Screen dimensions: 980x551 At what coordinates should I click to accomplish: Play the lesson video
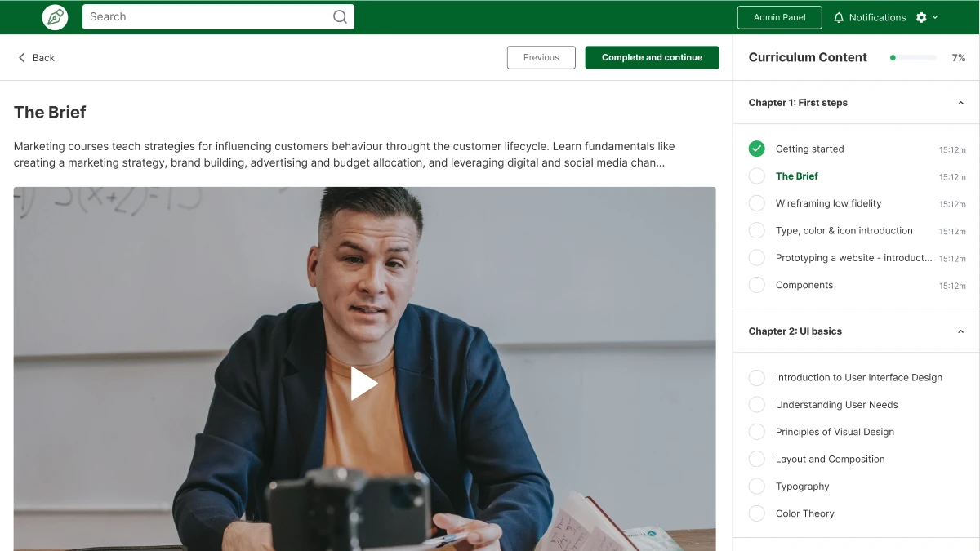coord(364,383)
